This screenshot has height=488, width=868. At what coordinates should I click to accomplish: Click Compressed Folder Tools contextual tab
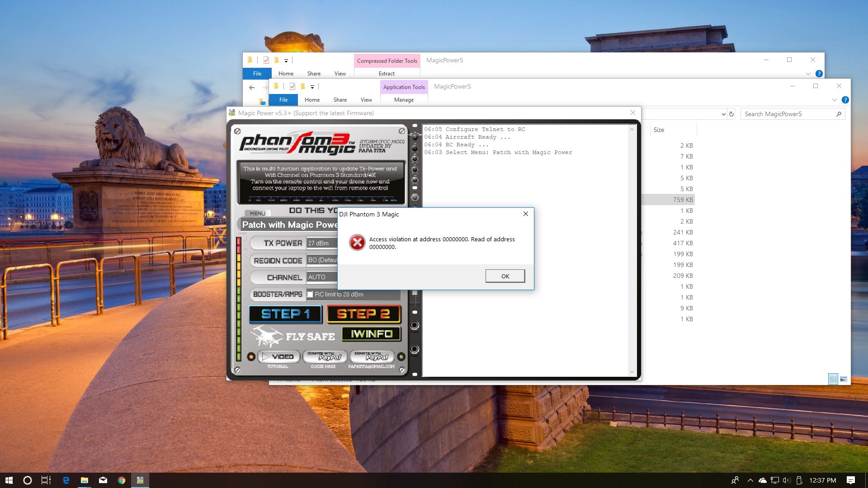(387, 61)
